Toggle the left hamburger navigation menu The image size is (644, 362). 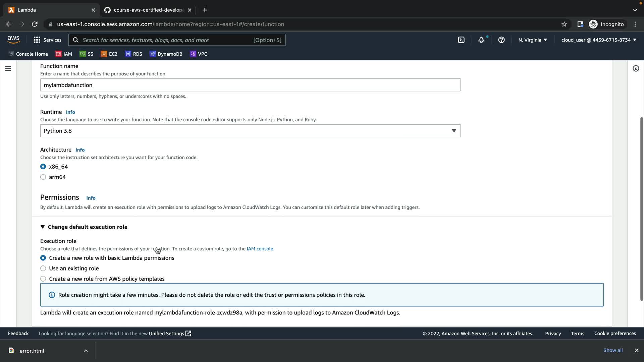click(x=8, y=68)
